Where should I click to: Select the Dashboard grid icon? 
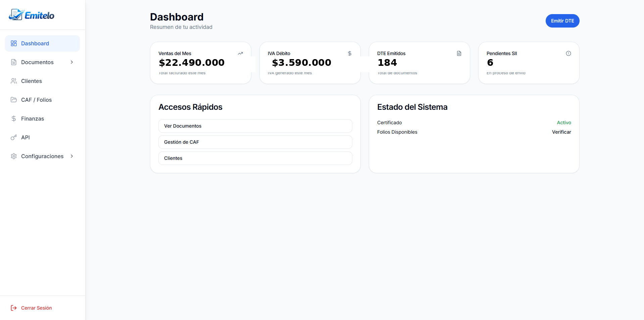click(x=13, y=43)
